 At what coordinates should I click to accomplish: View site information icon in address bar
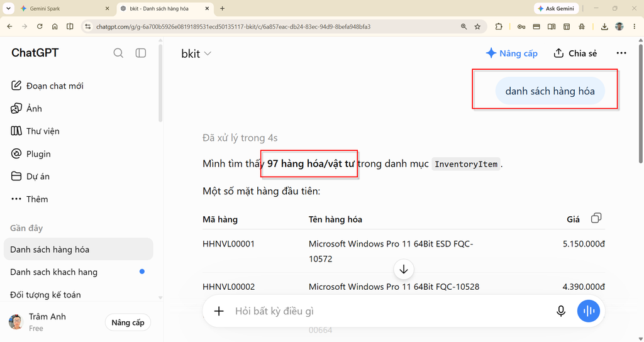pos(87,26)
